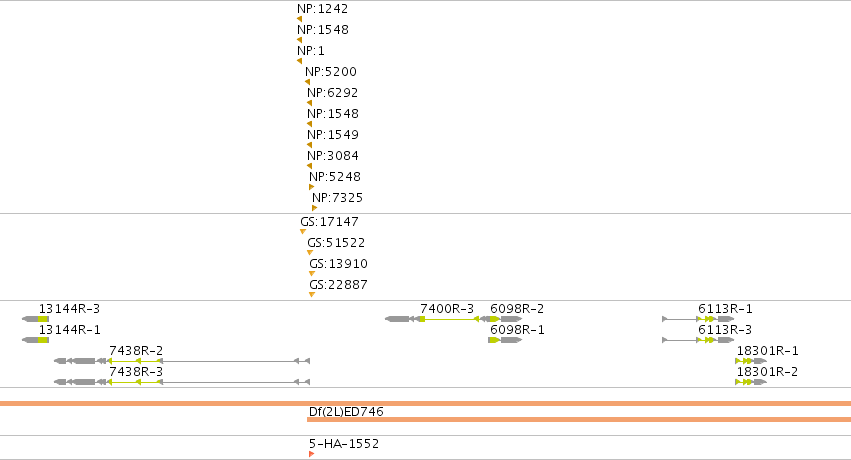Viewport: 851px width, 460px height.
Task: Click the 5-HA-1552 red triangle marker
Action: point(312,454)
